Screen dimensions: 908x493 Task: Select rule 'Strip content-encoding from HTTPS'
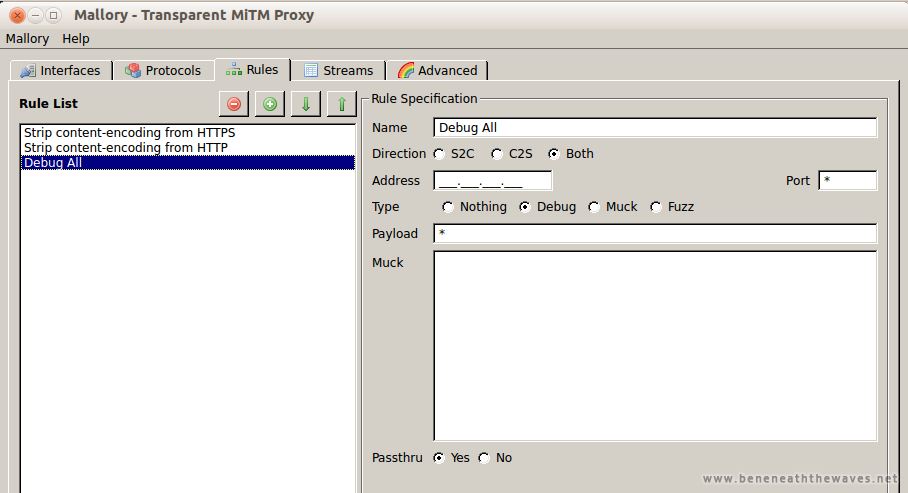(188, 132)
